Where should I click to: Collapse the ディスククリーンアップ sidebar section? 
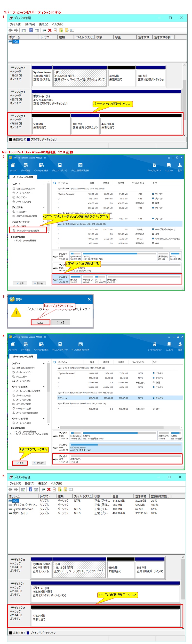44,222
